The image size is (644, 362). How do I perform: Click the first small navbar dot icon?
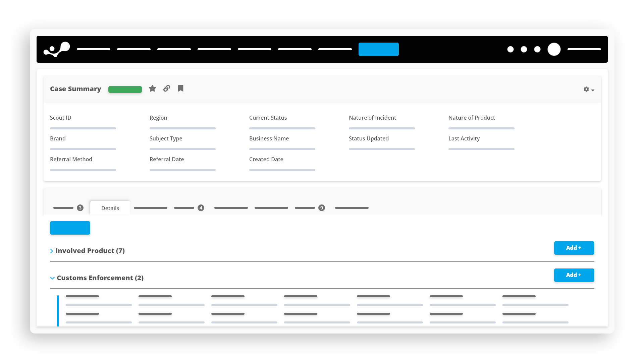pyautogui.click(x=510, y=49)
